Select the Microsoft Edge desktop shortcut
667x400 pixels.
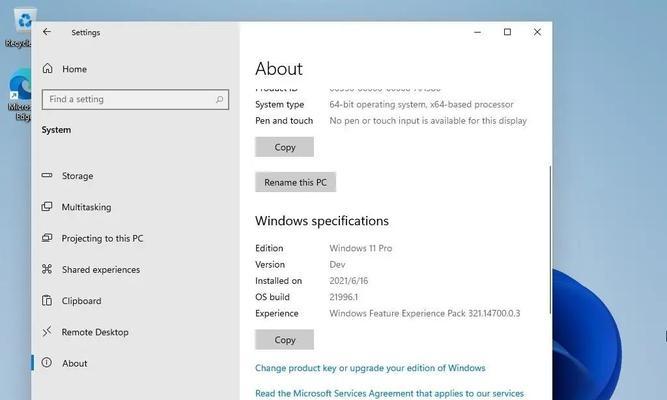(20, 96)
